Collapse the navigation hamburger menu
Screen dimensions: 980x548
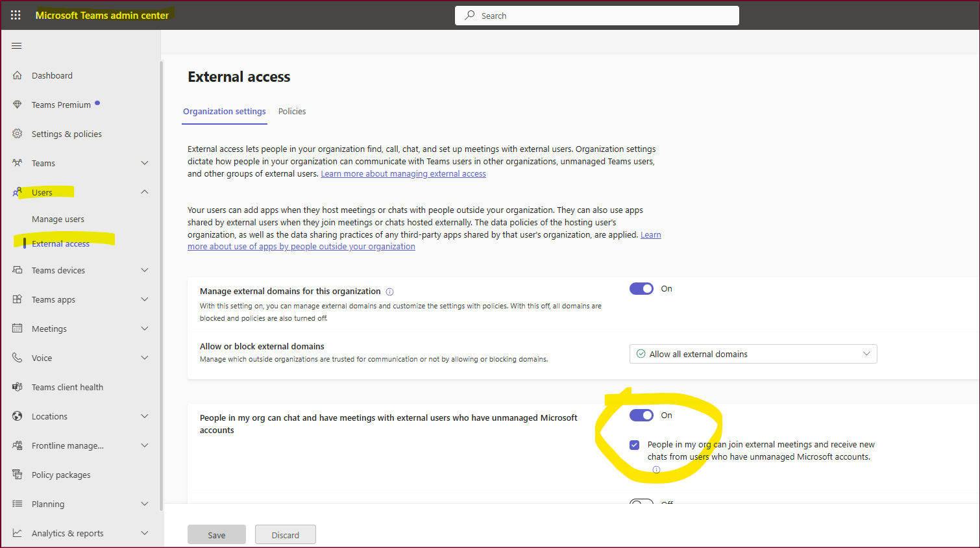click(17, 45)
